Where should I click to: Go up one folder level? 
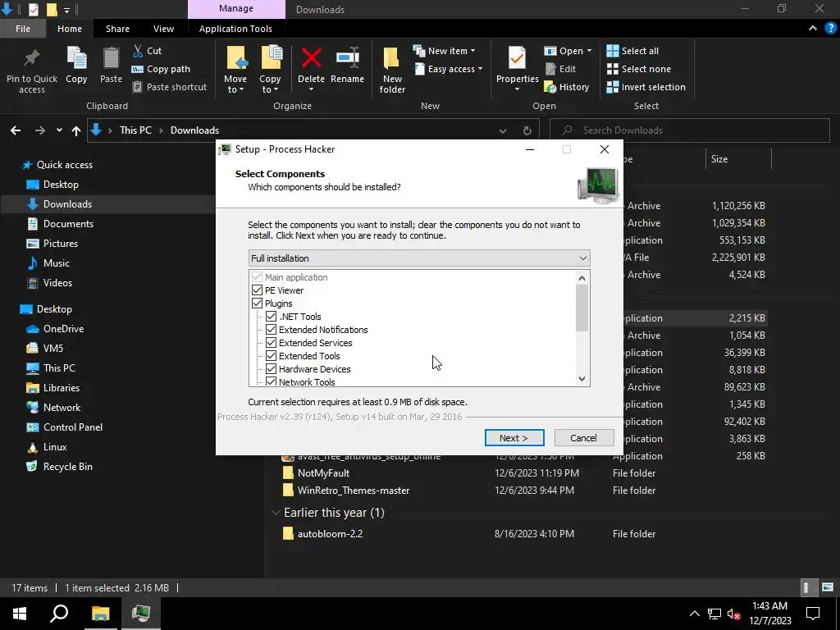[76, 130]
